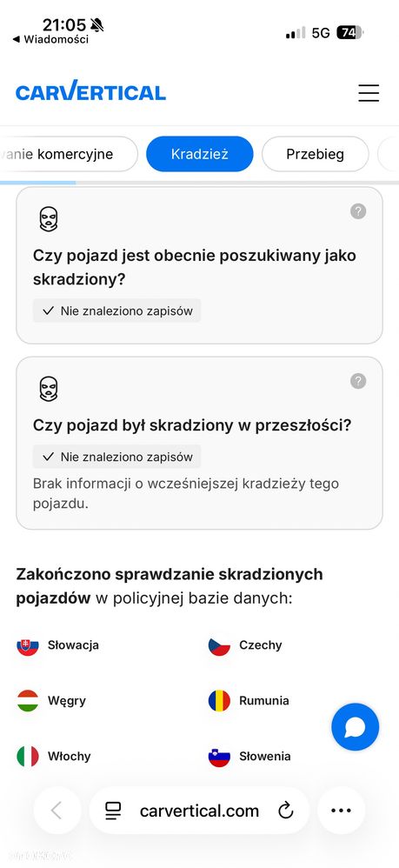Switch to the Przebieg tab

point(315,154)
